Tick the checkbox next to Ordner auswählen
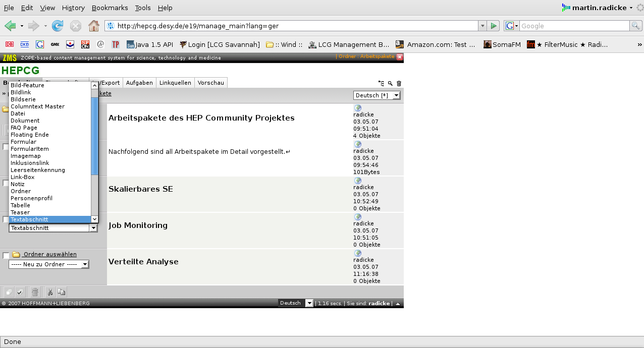The width and height of the screenshot is (644, 348). tap(6, 256)
